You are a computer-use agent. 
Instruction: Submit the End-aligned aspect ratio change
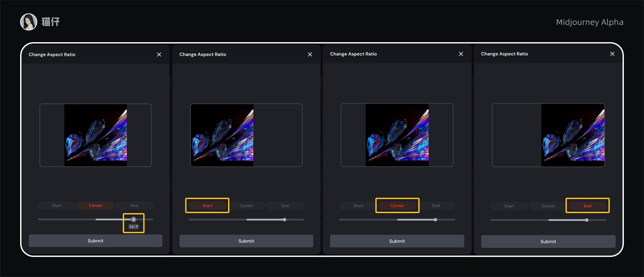click(x=548, y=241)
